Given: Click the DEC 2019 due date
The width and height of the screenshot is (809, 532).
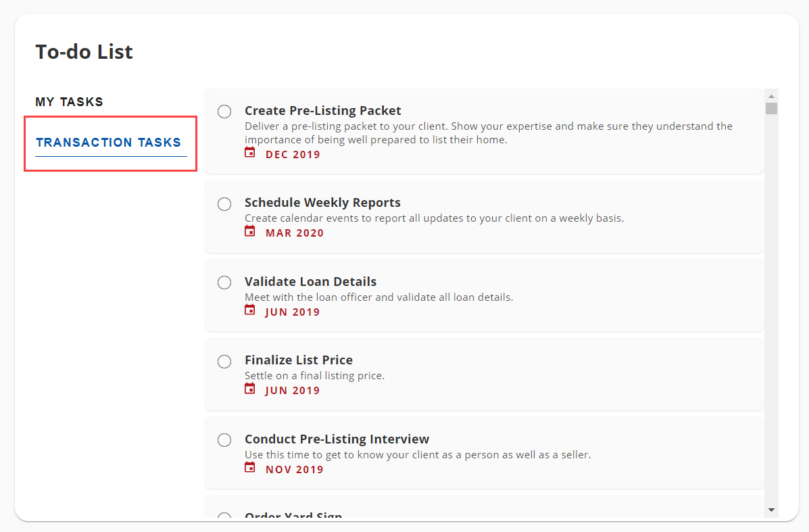Looking at the screenshot, I should pyautogui.click(x=293, y=155).
